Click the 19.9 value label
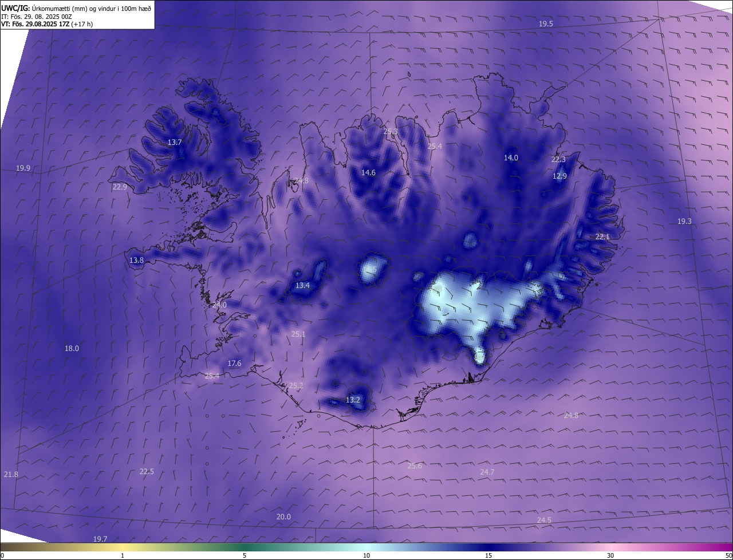Viewport: 733px width, 560px height. pyautogui.click(x=23, y=168)
